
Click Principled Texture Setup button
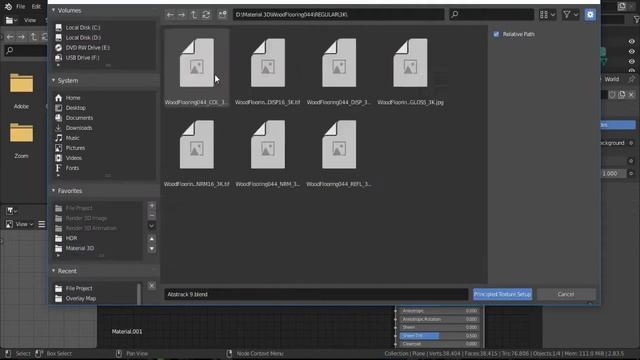pyautogui.click(x=502, y=294)
